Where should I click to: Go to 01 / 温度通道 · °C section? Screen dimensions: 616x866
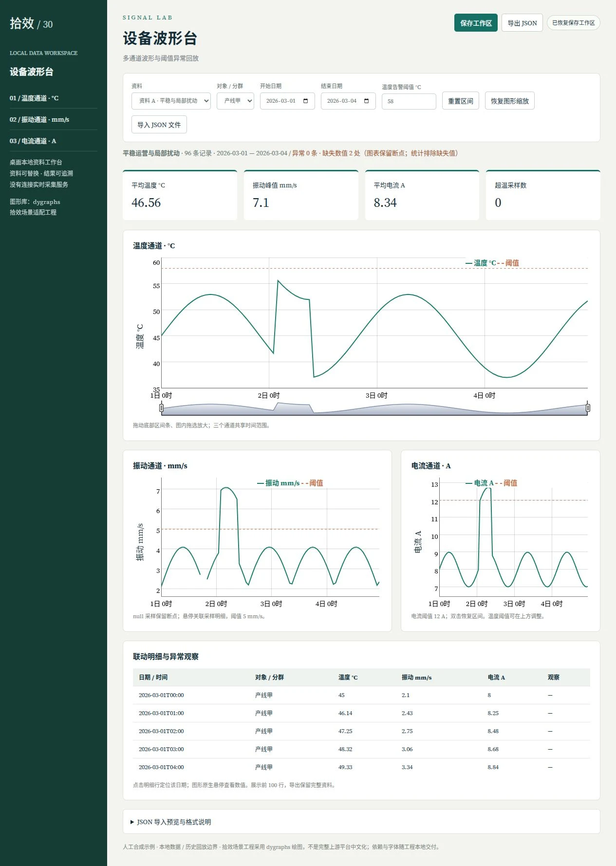pyautogui.click(x=54, y=98)
